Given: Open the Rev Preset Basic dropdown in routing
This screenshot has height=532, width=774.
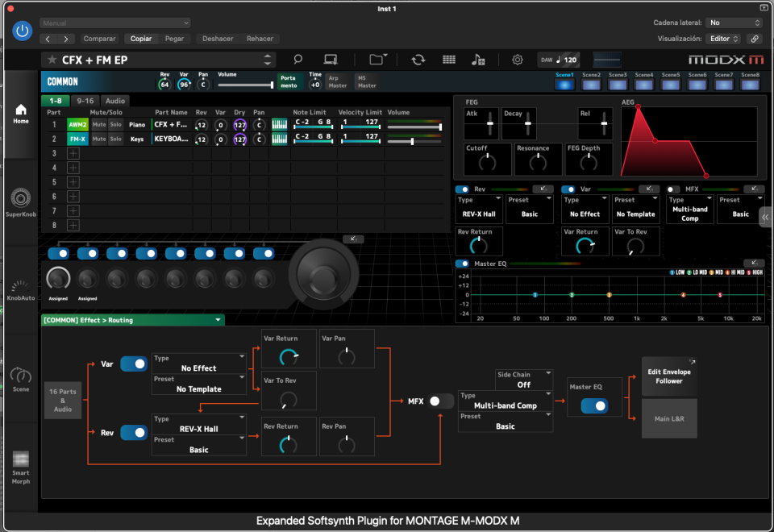Looking at the screenshot, I should (x=199, y=445).
